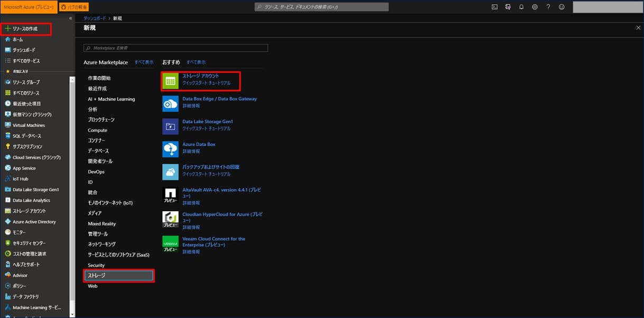
Task: Click すべて表示 next to Azure Marketplace
Action: [x=144, y=62]
